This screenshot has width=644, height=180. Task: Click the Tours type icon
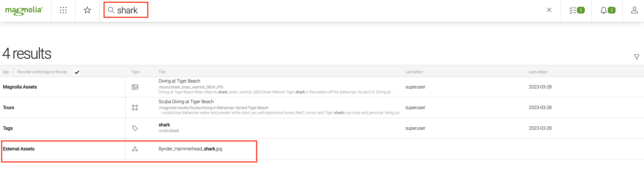(x=135, y=108)
